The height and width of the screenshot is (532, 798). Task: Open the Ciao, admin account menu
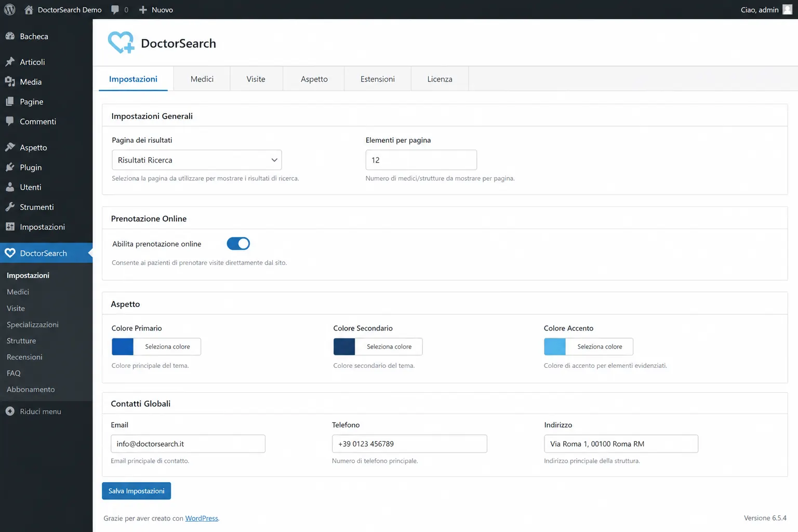tap(766, 9)
